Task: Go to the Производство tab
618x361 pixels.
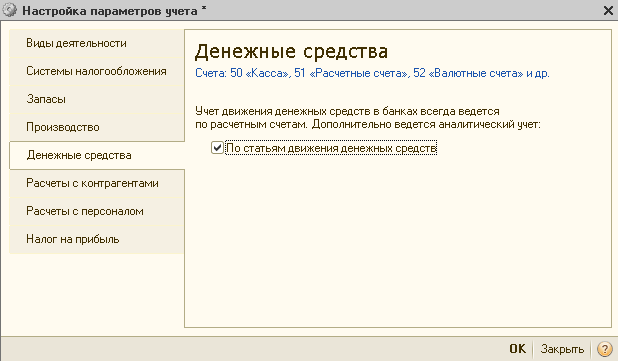Action: pyautogui.click(x=97, y=127)
